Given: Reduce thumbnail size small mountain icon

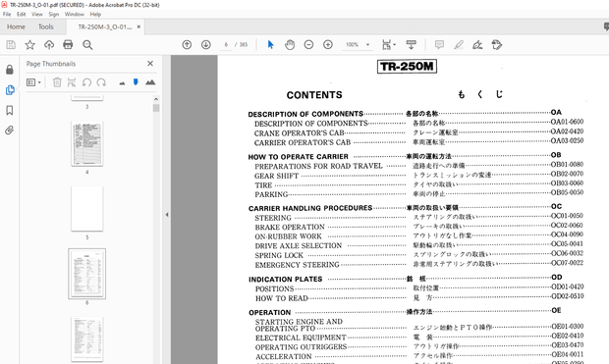Looking at the screenshot, I should (122, 83).
